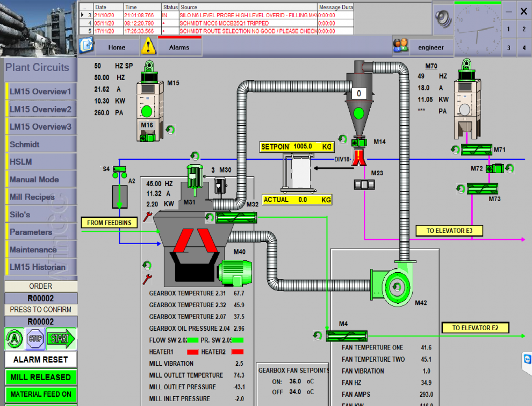Open the Silo's page
This screenshot has height=406, width=532.
(20, 215)
